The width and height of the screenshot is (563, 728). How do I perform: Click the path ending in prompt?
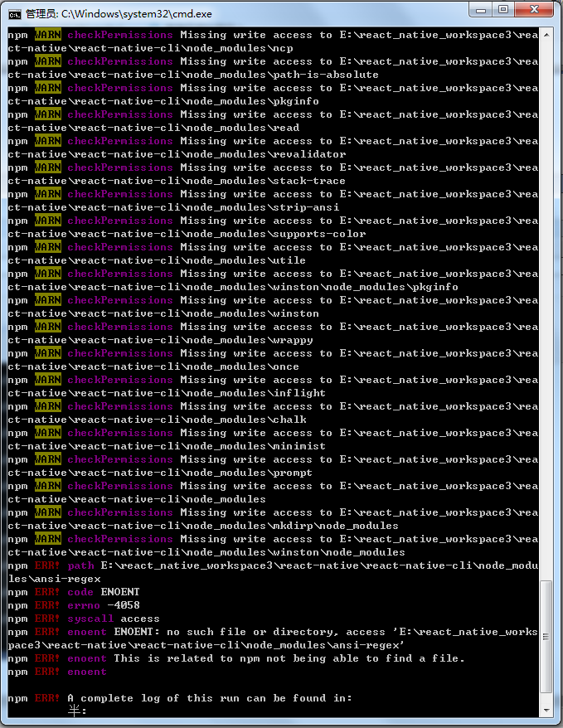pos(160,473)
